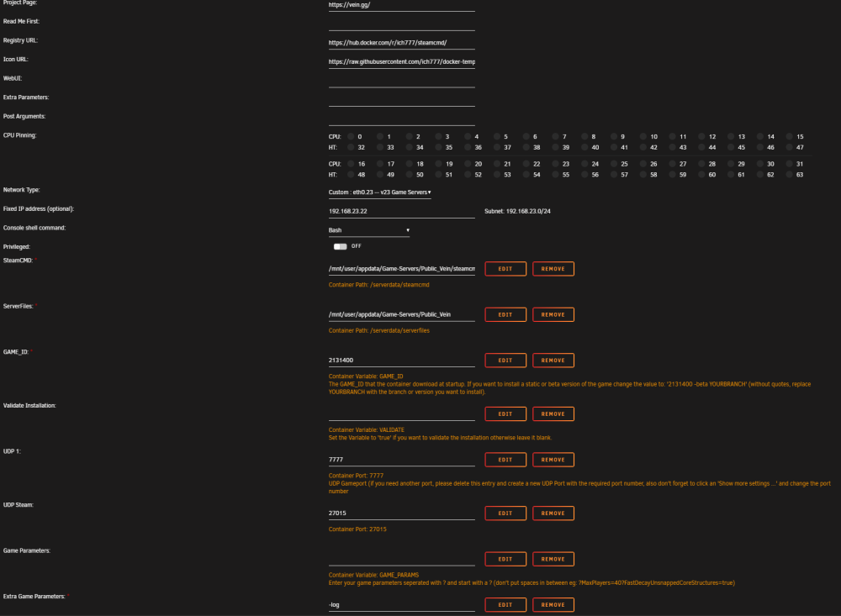The width and height of the screenshot is (841, 616).
Task: Remove the UDP Steam port entry
Action: 553,513
